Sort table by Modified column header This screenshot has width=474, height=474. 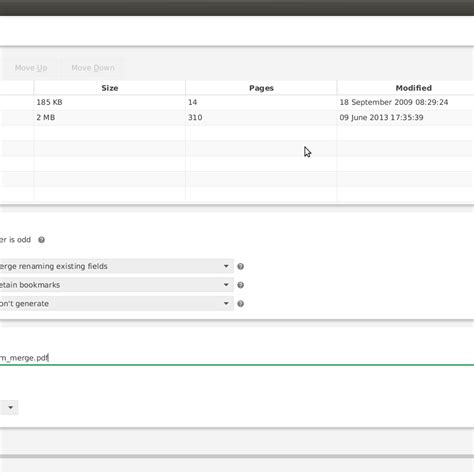(413, 88)
